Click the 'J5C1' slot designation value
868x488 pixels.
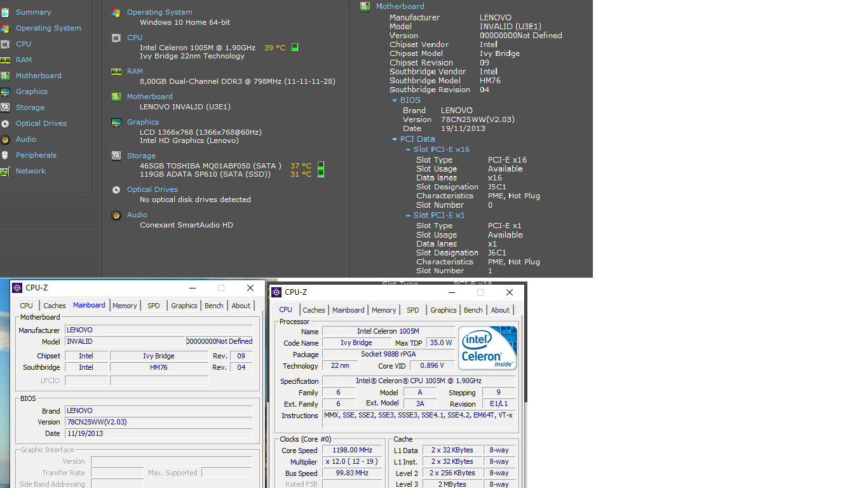(497, 187)
